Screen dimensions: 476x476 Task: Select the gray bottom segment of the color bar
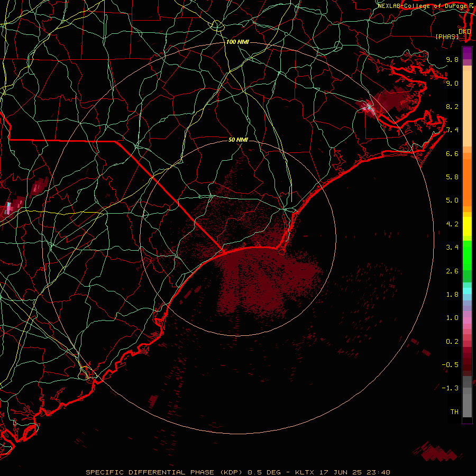[x=467, y=397]
